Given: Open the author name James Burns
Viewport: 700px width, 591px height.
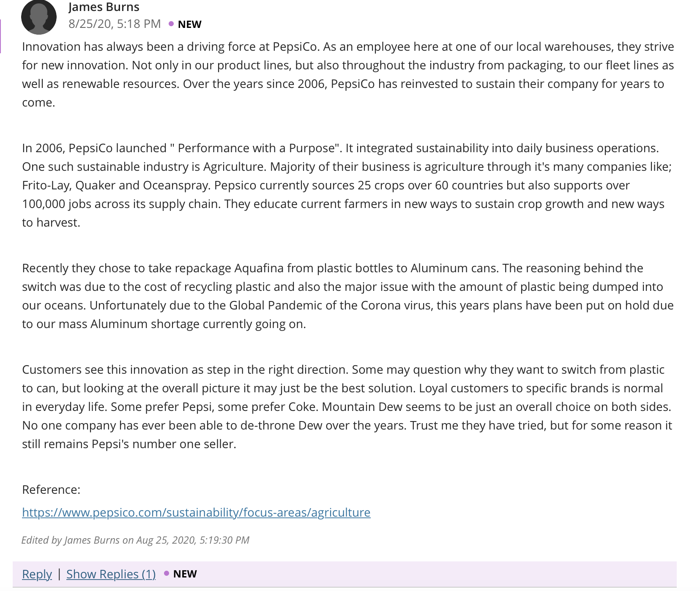Looking at the screenshot, I should tap(104, 7).
